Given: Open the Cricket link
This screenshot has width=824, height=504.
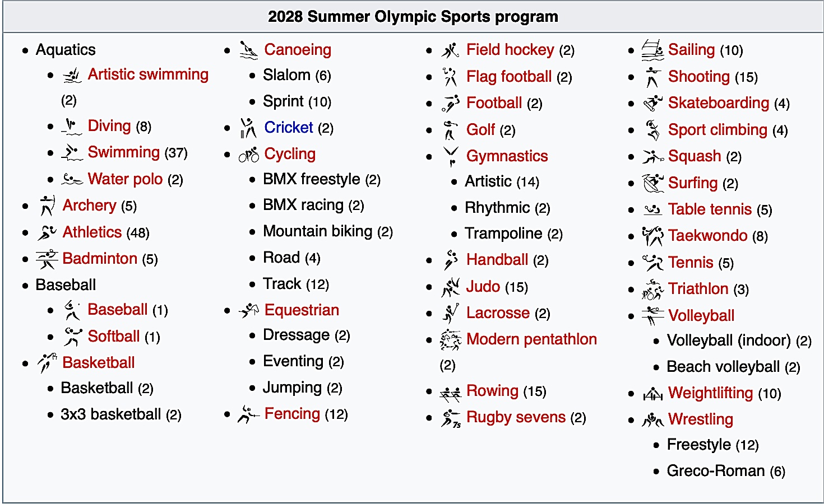Looking at the screenshot, I should coord(288,128).
